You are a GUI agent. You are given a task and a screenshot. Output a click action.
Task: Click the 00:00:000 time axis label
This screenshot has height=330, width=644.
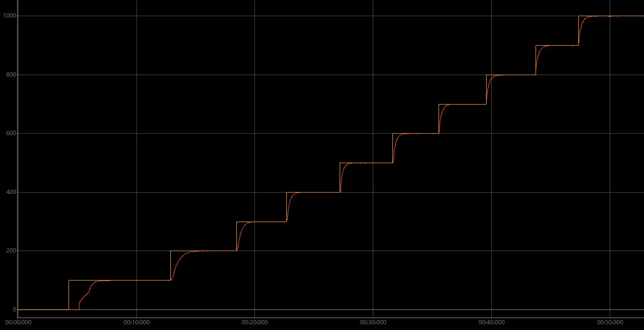tap(19, 322)
